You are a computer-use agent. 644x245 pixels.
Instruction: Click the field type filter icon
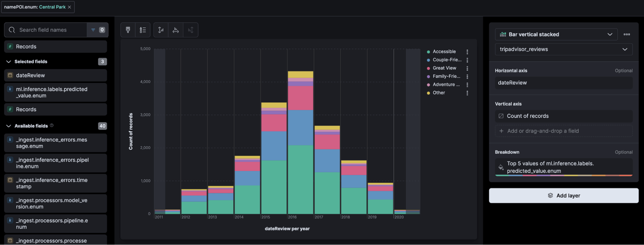[97, 30]
